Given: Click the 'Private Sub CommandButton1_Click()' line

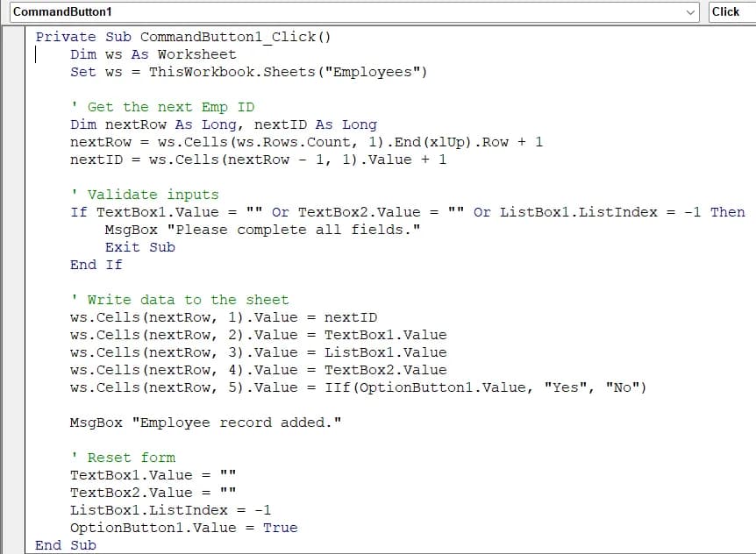Looking at the screenshot, I should pos(182,37).
